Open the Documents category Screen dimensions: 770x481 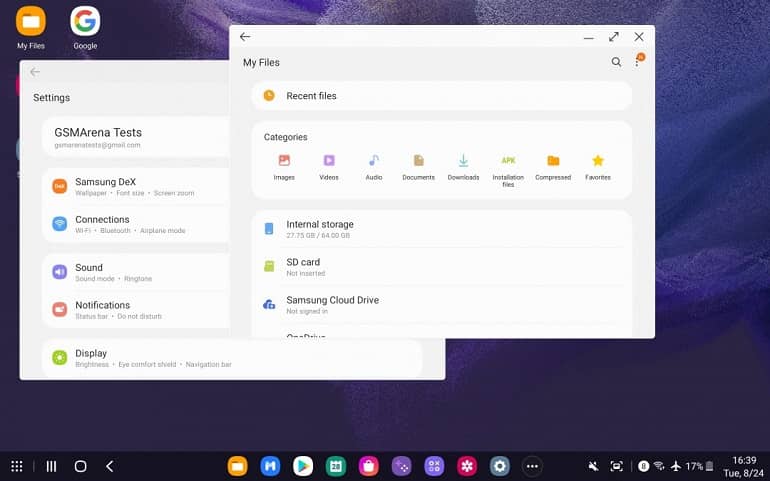click(x=418, y=167)
